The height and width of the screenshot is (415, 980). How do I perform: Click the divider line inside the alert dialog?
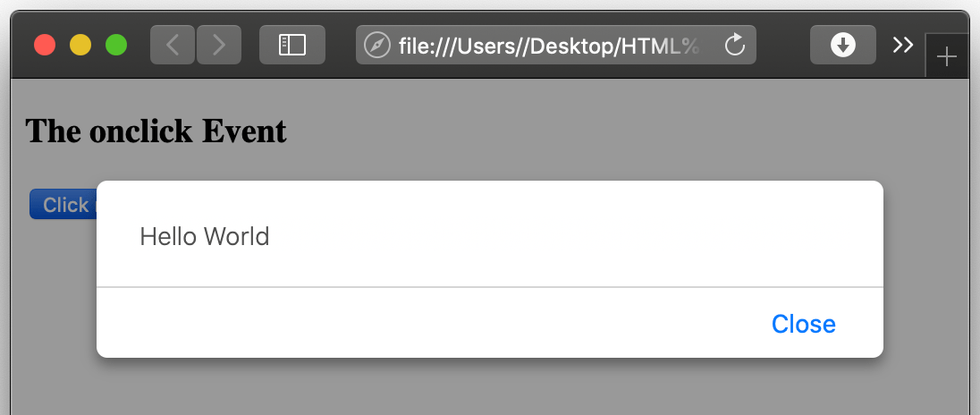[x=490, y=287]
